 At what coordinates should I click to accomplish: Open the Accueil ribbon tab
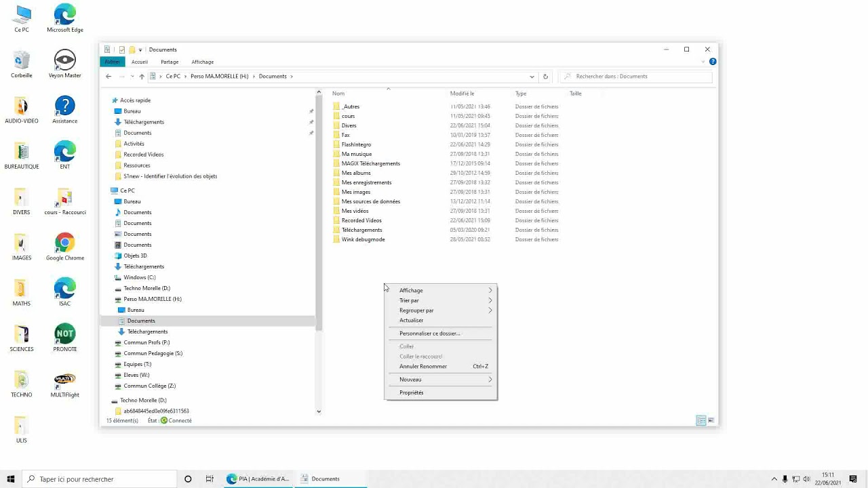tap(140, 62)
